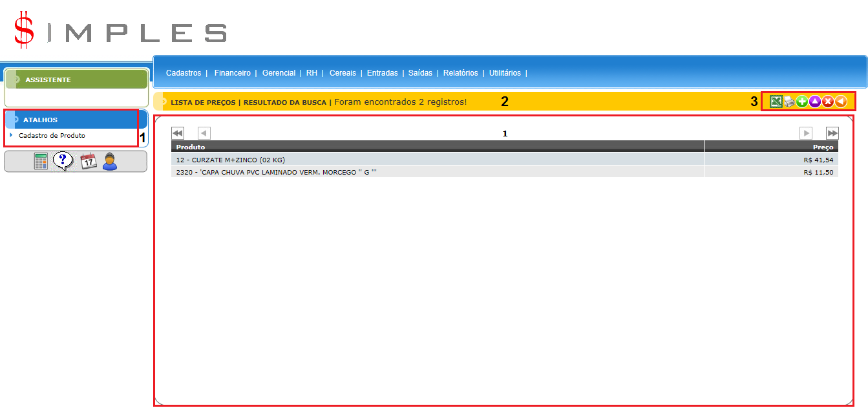The width and height of the screenshot is (868, 408).
Task: Open the calendar icon
Action: [x=88, y=162]
